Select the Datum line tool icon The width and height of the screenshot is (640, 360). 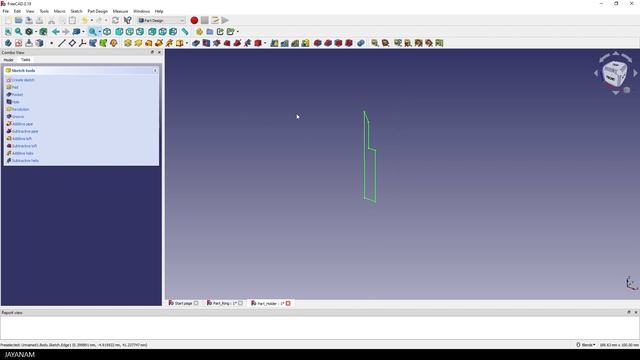62,43
